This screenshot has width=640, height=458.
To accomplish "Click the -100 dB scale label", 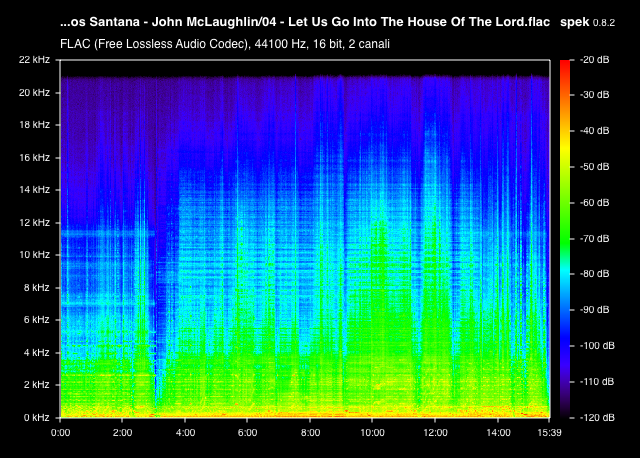I will pyautogui.click(x=597, y=346).
